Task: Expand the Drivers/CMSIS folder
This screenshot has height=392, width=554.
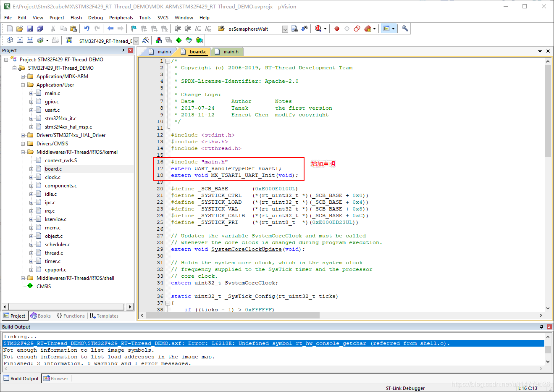Action: click(x=23, y=144)
